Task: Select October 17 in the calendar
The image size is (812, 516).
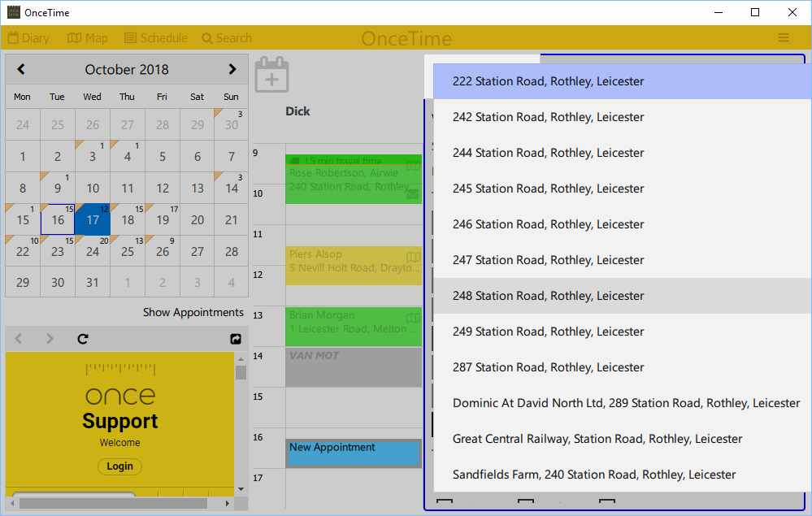Action: [93, 219]
